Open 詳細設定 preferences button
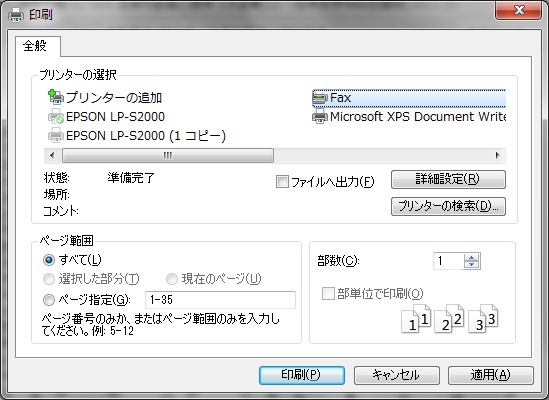 (x=448, y=179)
